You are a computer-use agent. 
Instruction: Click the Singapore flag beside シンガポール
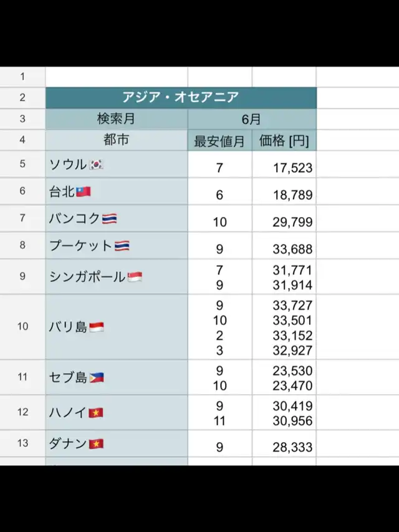coord(135,277)
